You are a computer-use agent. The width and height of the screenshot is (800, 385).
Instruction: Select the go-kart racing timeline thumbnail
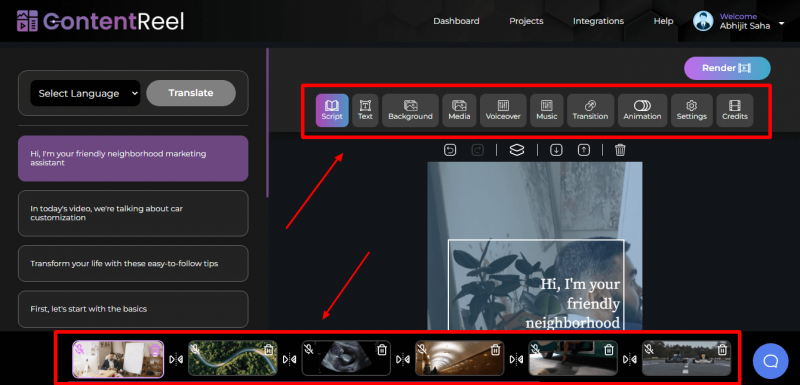tap(686, 358)
